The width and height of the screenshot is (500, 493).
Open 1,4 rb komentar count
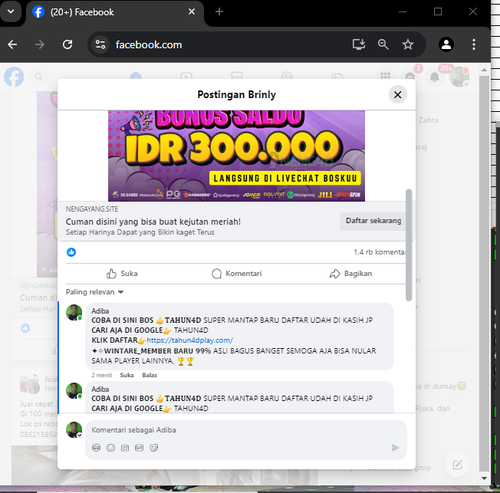click(380, 252)
